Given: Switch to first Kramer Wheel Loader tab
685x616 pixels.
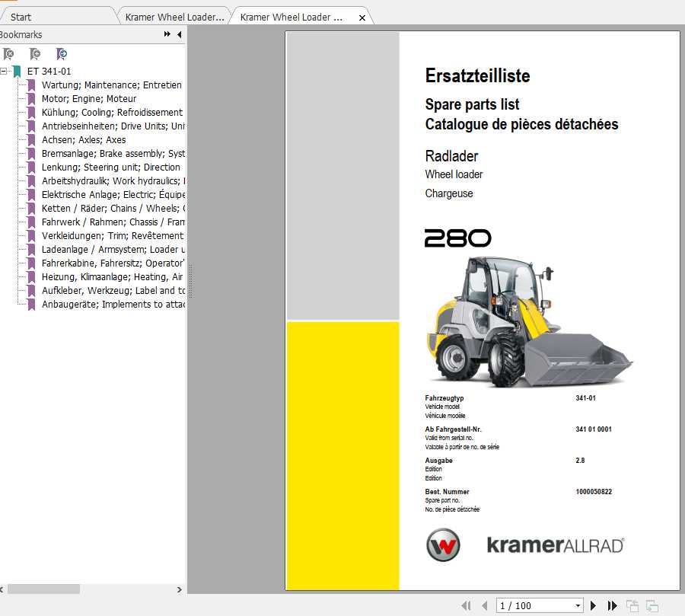Looking at the screenshot, I should point(175,18).
